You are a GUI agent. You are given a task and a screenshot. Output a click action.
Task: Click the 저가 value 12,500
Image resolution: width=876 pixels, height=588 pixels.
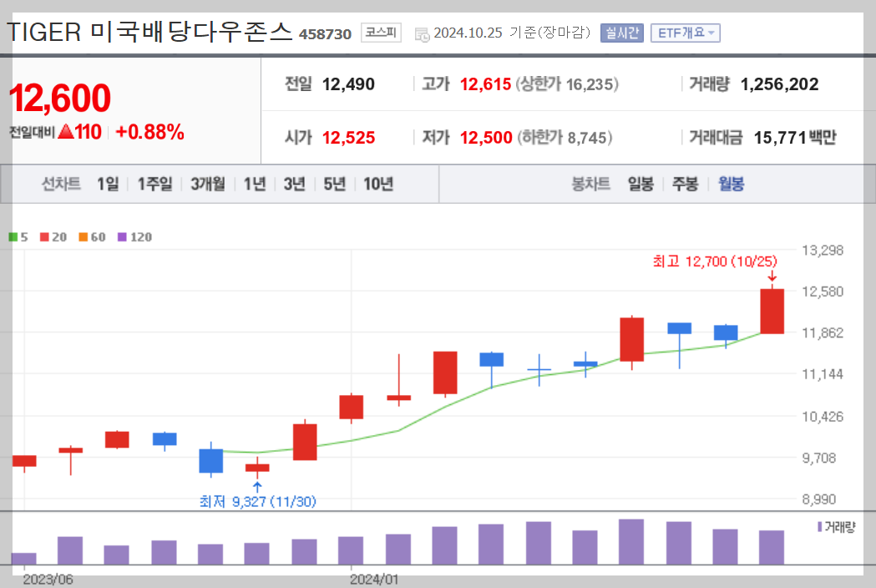point(486,138)
